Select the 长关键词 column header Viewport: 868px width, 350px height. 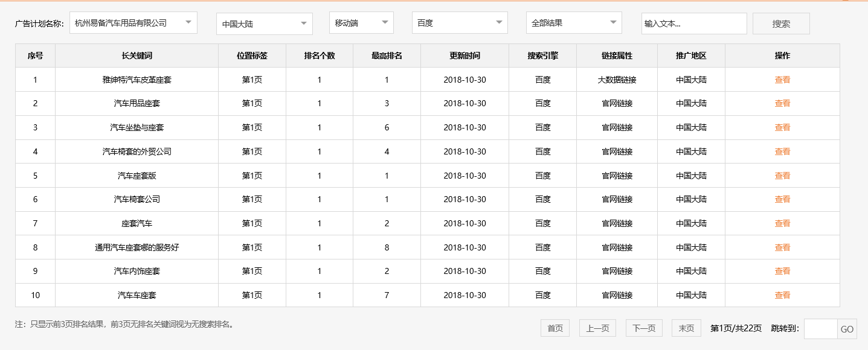click(x=136, y=55)
